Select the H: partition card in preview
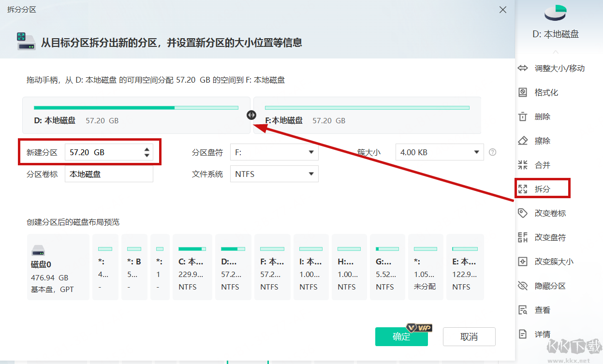603x364 pixels. pos(349,267)
